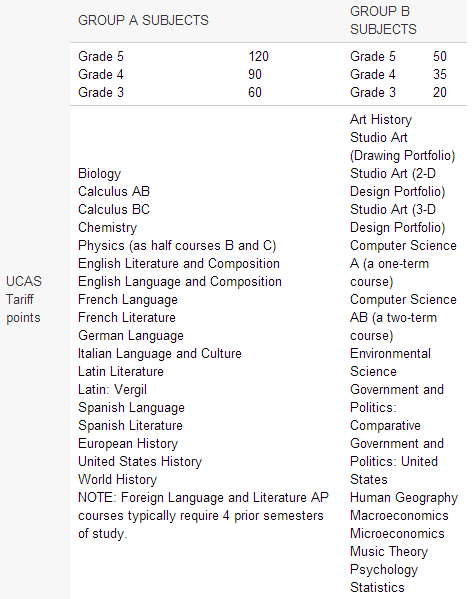Select Art History in Group B
This screenshot has width=474, height=599.
pyautogui.click(x=381, y=120)
